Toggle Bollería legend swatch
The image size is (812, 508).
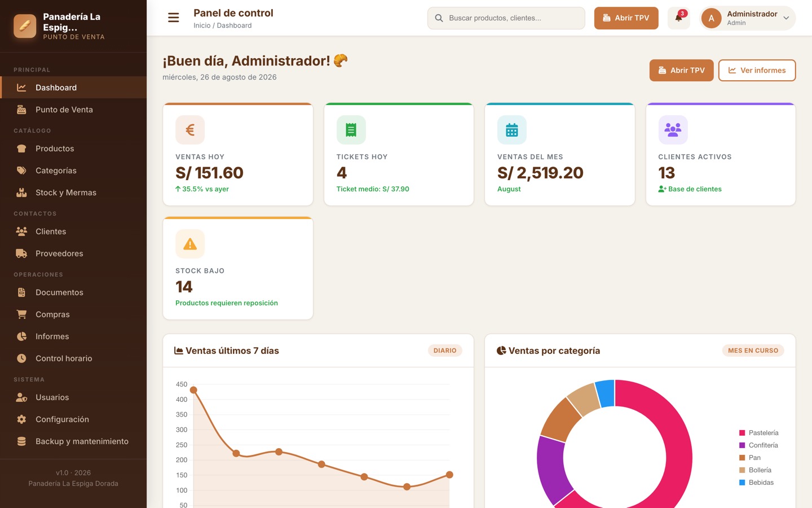pyautogui.click(x=742, y=470)
